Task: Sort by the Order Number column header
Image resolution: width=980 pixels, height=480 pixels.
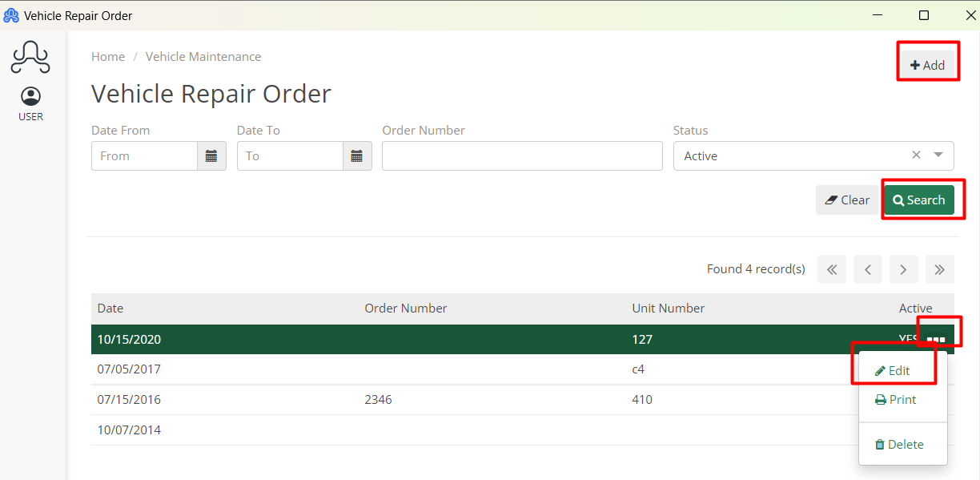Action: coord(406,309)
